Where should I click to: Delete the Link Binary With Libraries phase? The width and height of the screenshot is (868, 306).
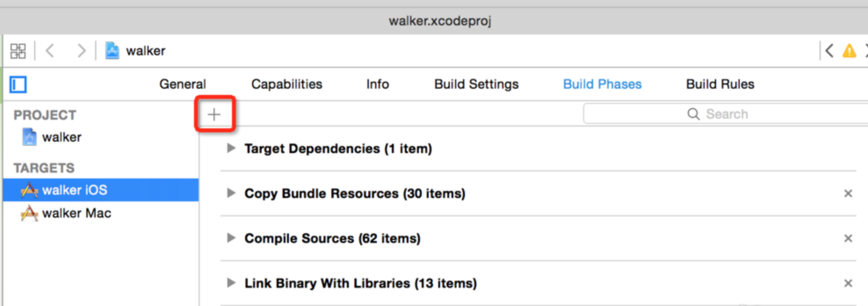coord(848,283)
